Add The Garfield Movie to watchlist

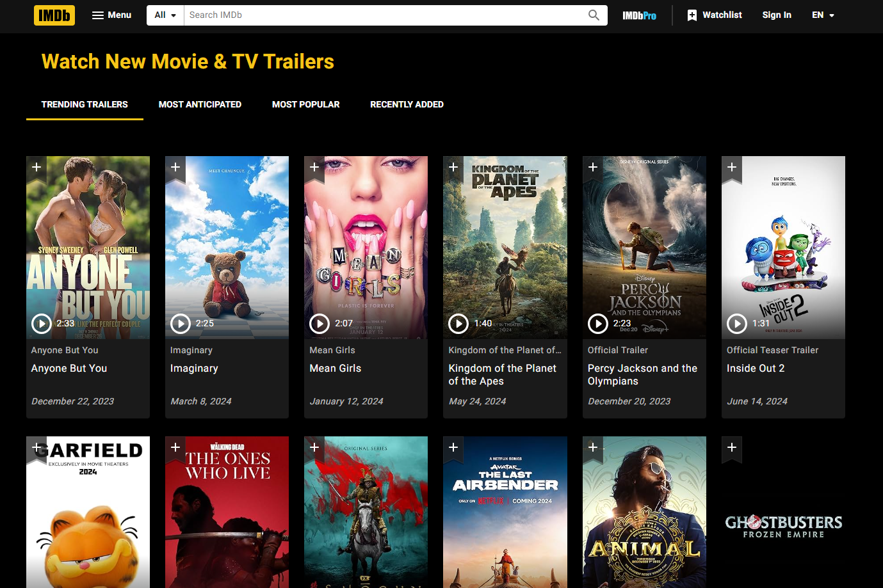(36, 449)
